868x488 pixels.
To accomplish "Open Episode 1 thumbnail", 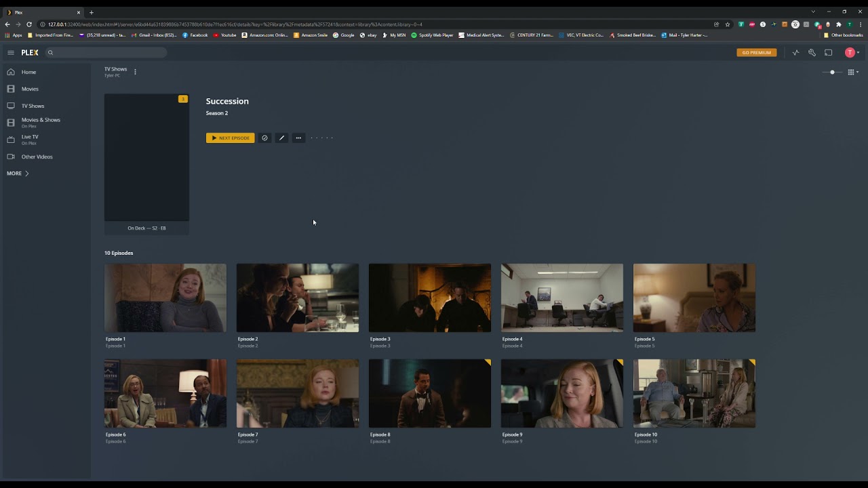I will (x=165, y=298).
